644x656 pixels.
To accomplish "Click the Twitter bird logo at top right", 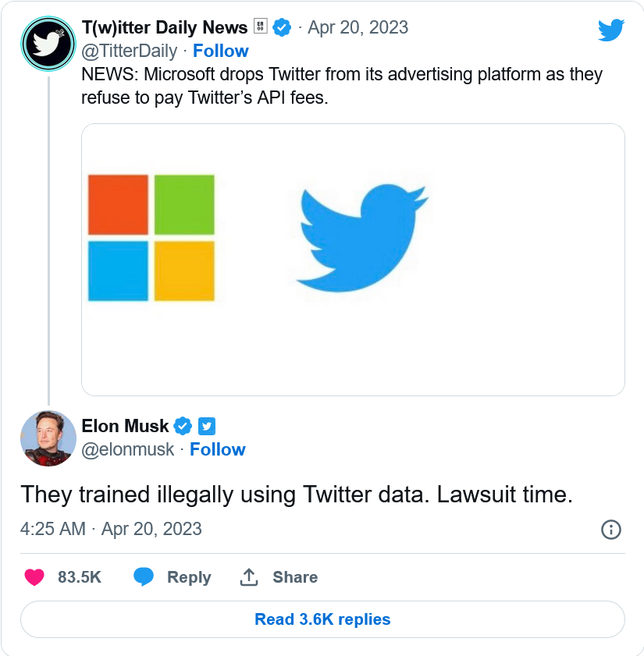I will pos(610,30).
